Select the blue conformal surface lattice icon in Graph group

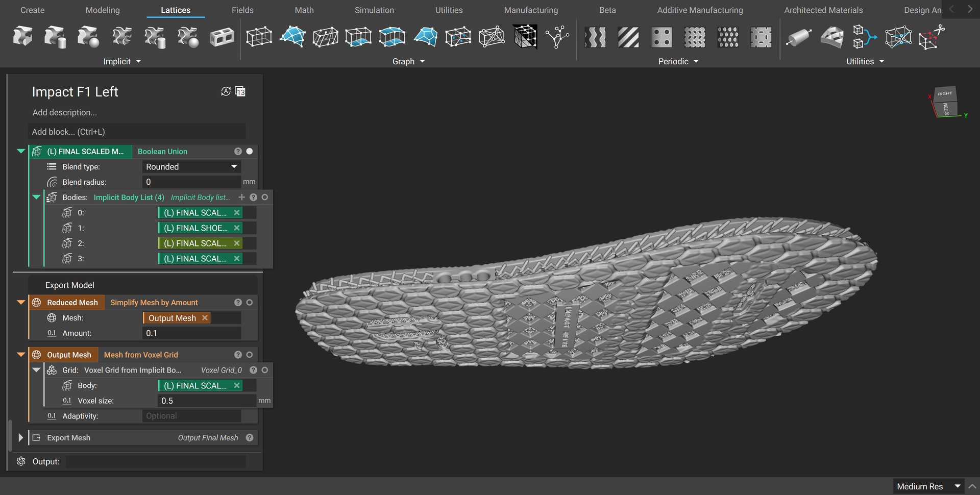[x=292, y=37]
